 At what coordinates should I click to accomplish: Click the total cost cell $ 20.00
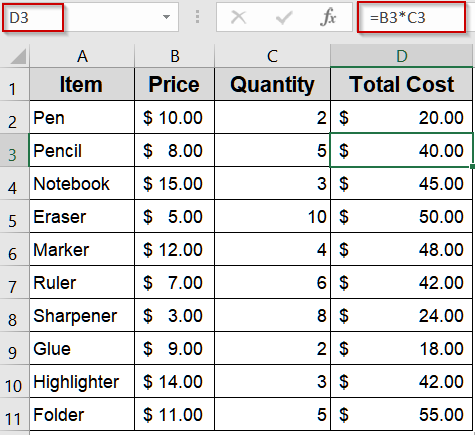click(402, 117)
